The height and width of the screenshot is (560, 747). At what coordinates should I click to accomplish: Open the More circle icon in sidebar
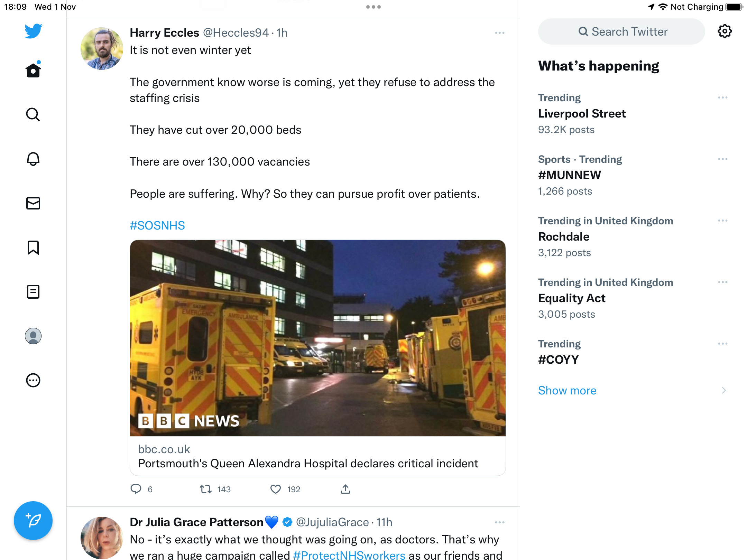click(x=33, y=380)
